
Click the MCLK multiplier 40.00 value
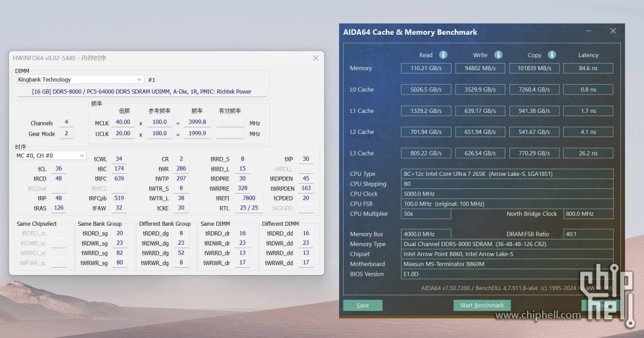(x=123, y=122)
